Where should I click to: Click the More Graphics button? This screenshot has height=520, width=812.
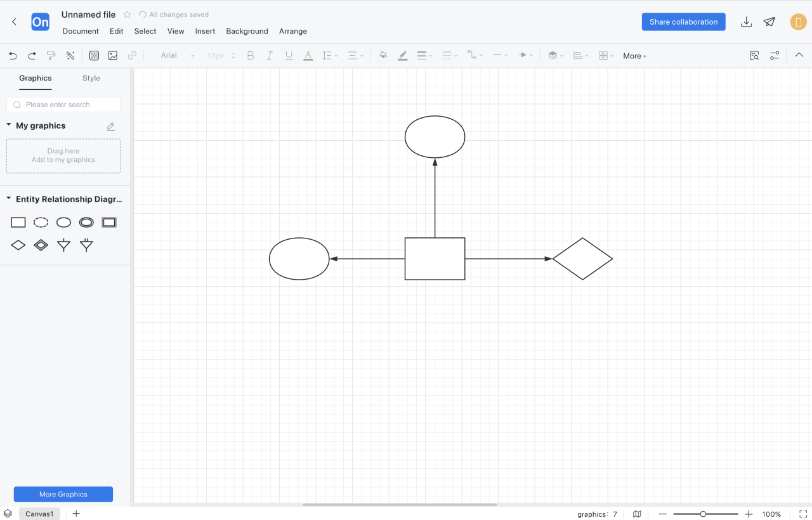(63, 494)
